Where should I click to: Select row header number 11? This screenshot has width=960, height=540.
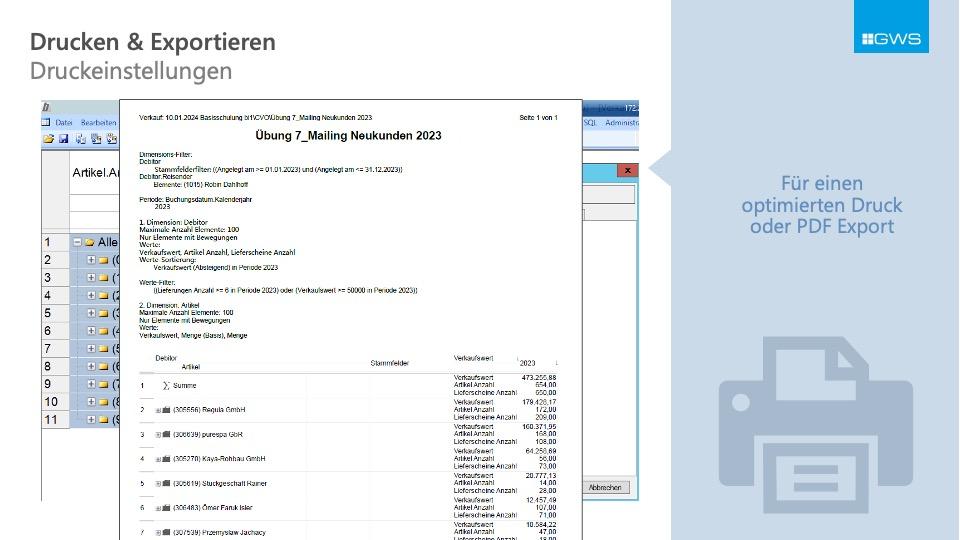[56, 420]
